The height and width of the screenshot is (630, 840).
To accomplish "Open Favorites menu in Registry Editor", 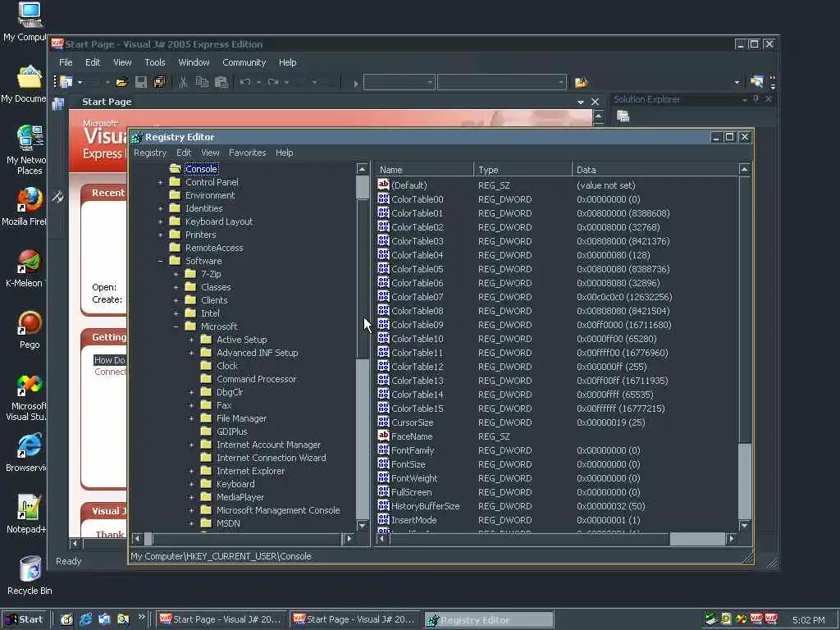I will point(248,153).
